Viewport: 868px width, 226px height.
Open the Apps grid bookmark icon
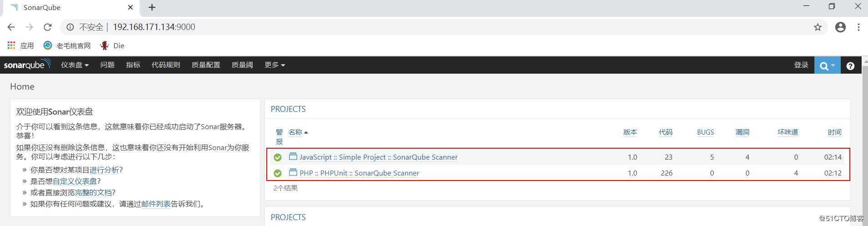pyautogui.click(x=11, y=45)
